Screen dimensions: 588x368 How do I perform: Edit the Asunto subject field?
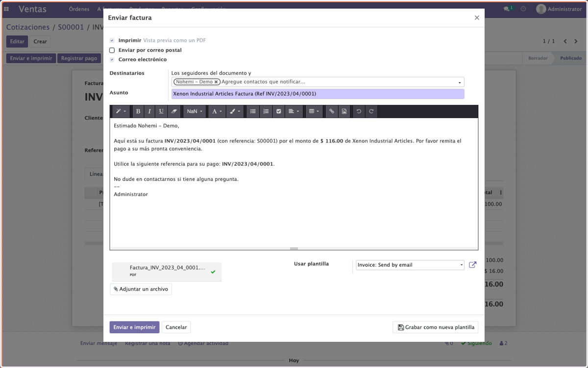coord(318,94)
